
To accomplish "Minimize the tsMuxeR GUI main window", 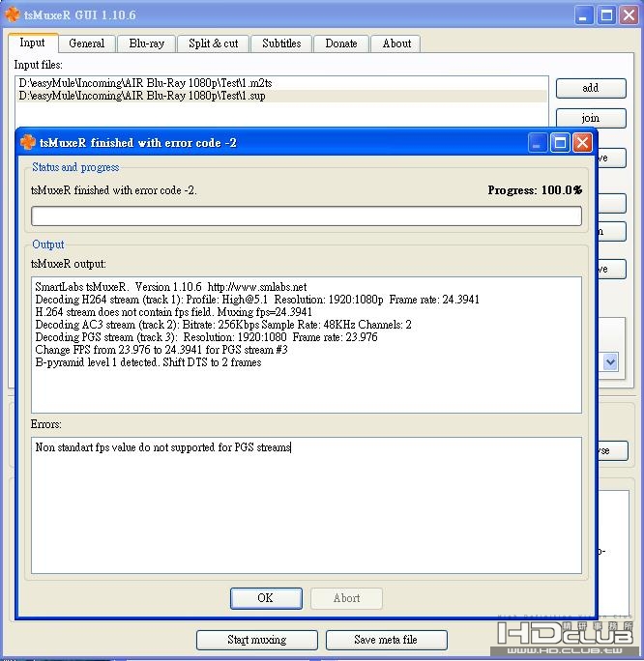I will (584, 15).
